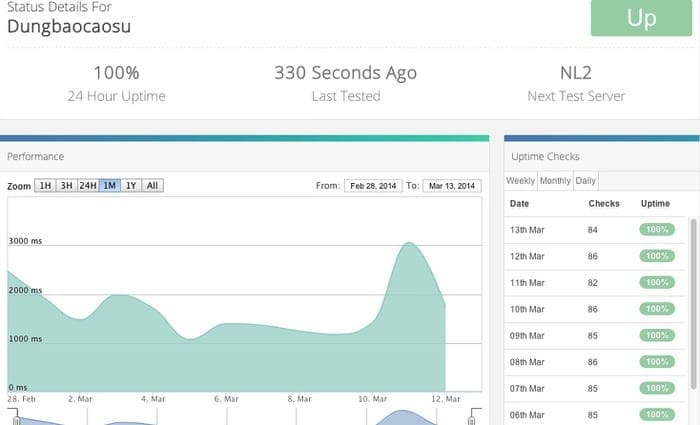The image size is (700, 425).
Task: Click the 10. Mar x-axis label
Action: point(373,399)
